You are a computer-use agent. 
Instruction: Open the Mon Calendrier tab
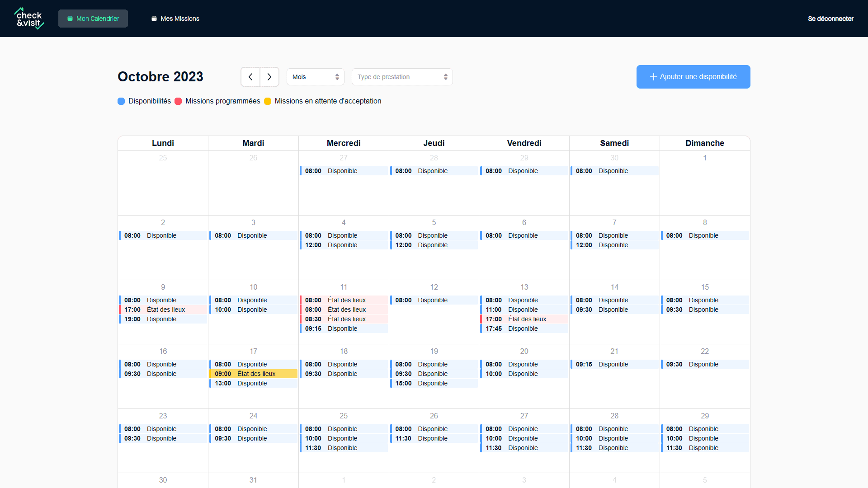coord(93,19)
